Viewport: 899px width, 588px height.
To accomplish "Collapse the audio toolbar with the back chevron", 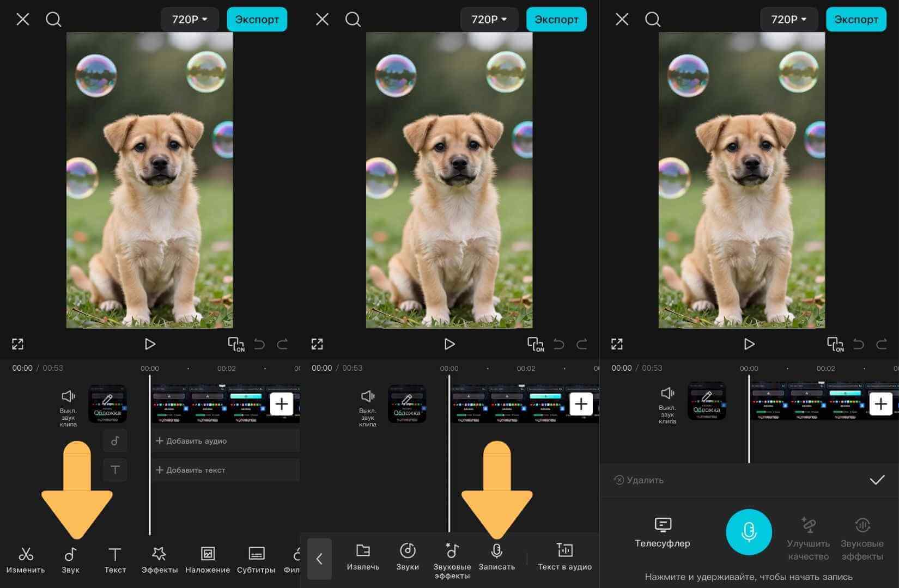I will click(x=319, y=559).
